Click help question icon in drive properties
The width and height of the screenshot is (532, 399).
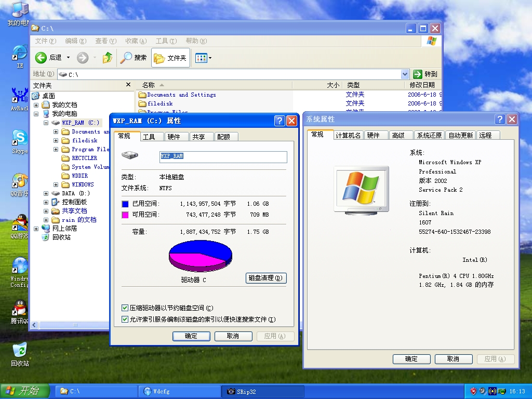coord(280,121)
